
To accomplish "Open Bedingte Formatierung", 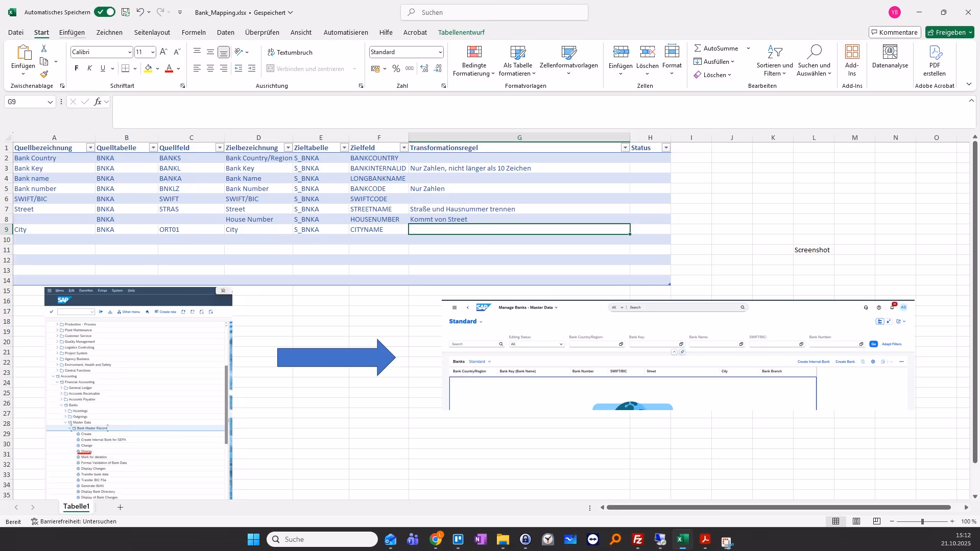I will pyautogui.click(x=473, y=61).
